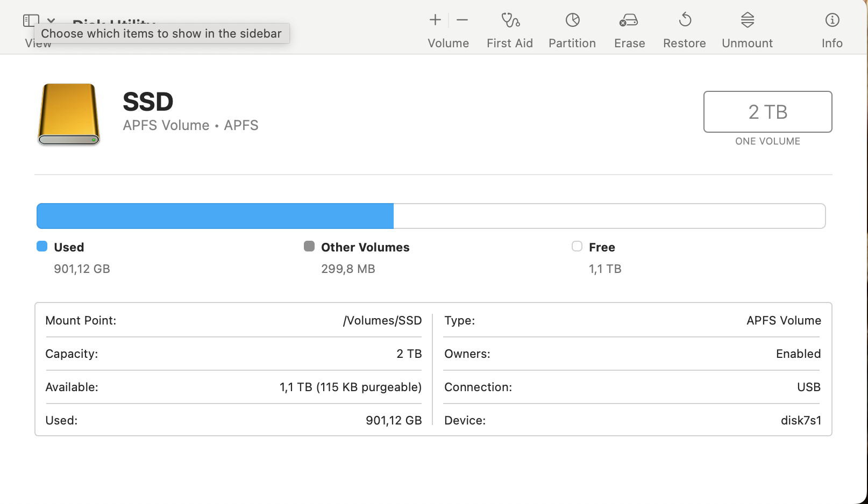Click the Erase label
The height and width of the screenshot is (504, 868).
pos(630,43)
